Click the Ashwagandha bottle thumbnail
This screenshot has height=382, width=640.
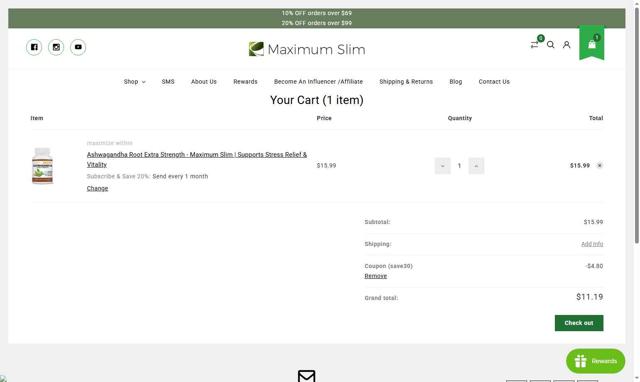coord(42,166)
